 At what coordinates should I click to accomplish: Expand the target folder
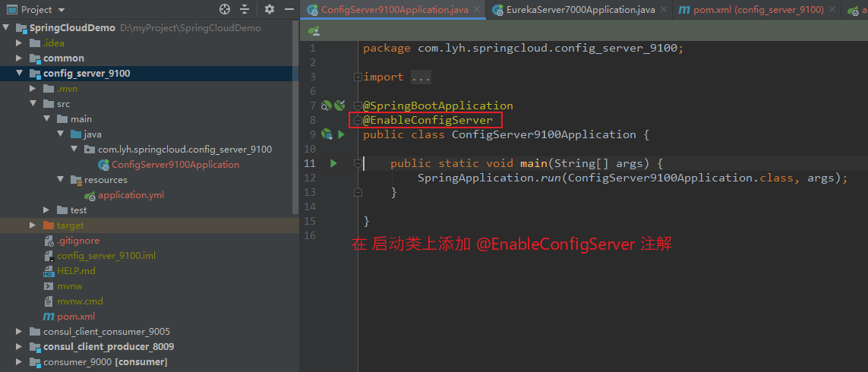[33, 225]
